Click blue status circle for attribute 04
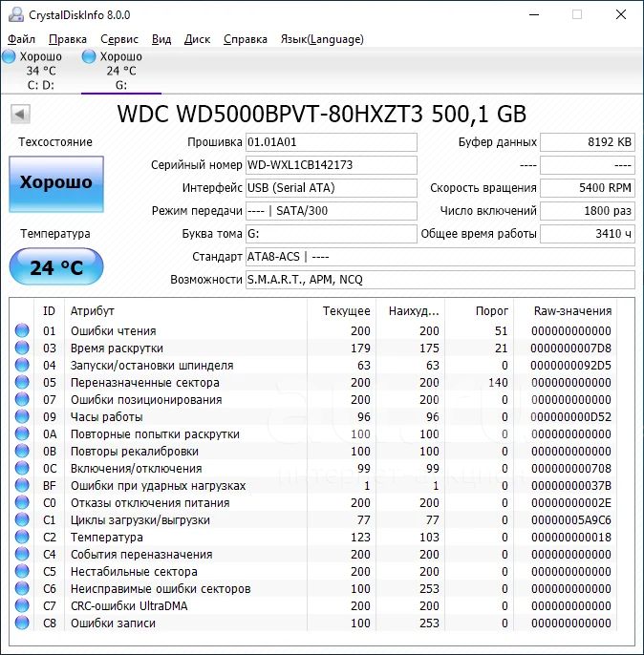The image size is (644, 655). 22,365
